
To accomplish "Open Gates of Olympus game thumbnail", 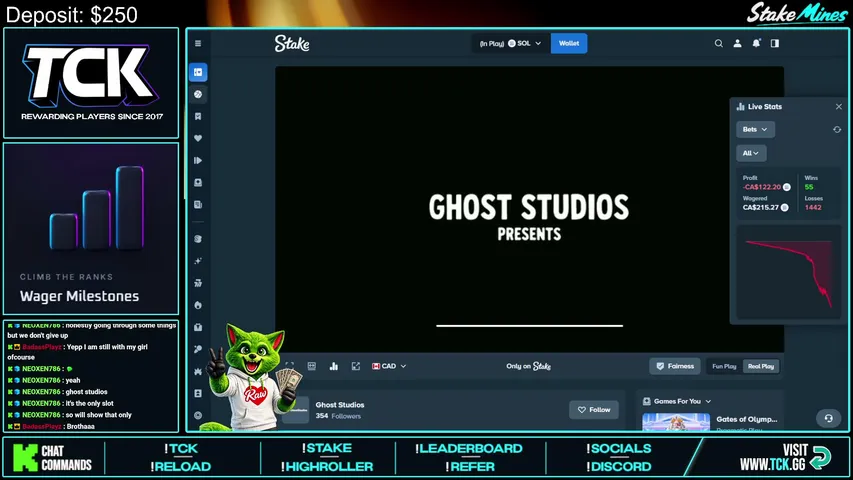I will (x=676, y=422).
